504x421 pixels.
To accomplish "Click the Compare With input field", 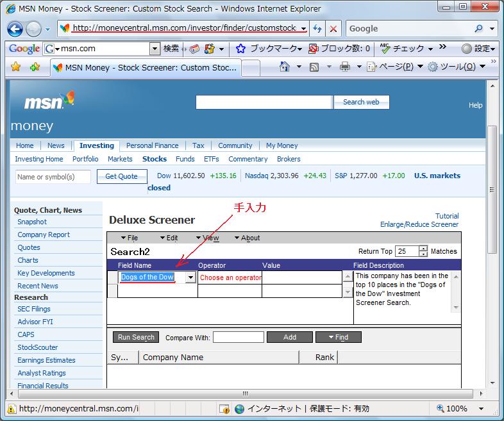I will pos(238,337).
